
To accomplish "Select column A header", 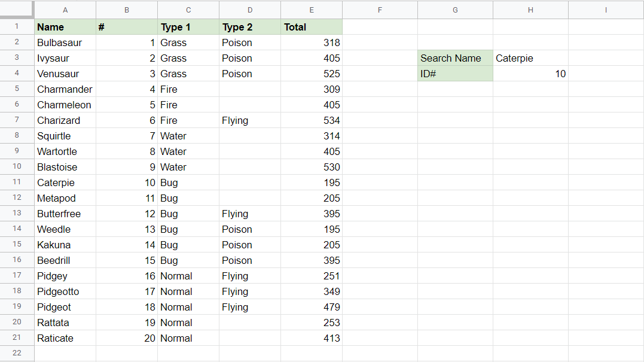I will click(65, 10).
